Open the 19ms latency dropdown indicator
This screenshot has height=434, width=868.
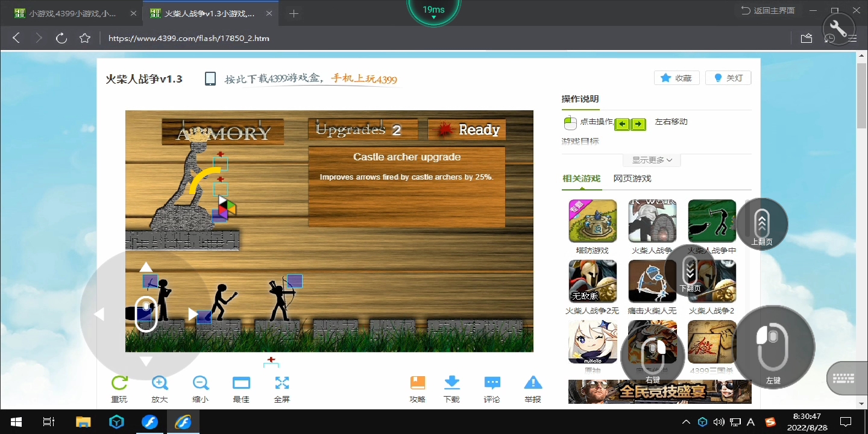(x=433, y=12)
